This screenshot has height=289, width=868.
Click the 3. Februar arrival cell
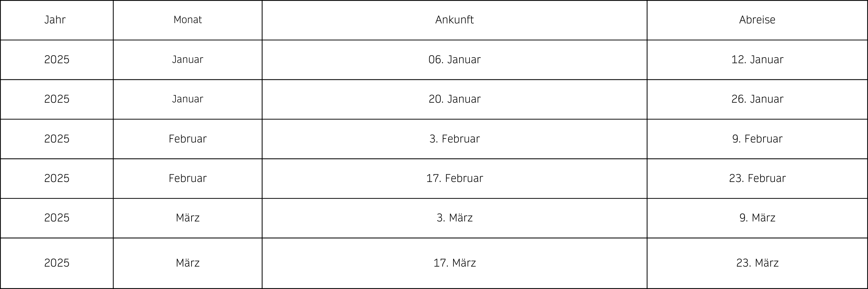(454, 139)
